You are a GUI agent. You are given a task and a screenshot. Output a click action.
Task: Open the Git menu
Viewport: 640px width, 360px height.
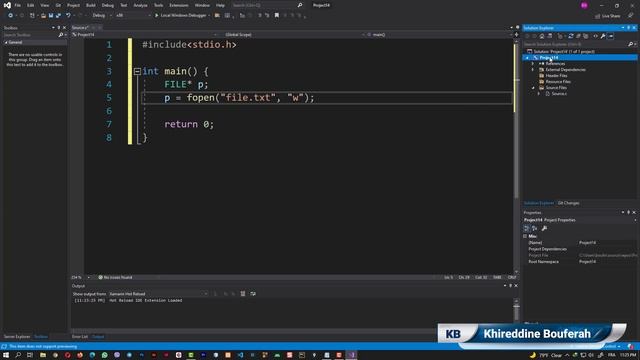point(58,5)
